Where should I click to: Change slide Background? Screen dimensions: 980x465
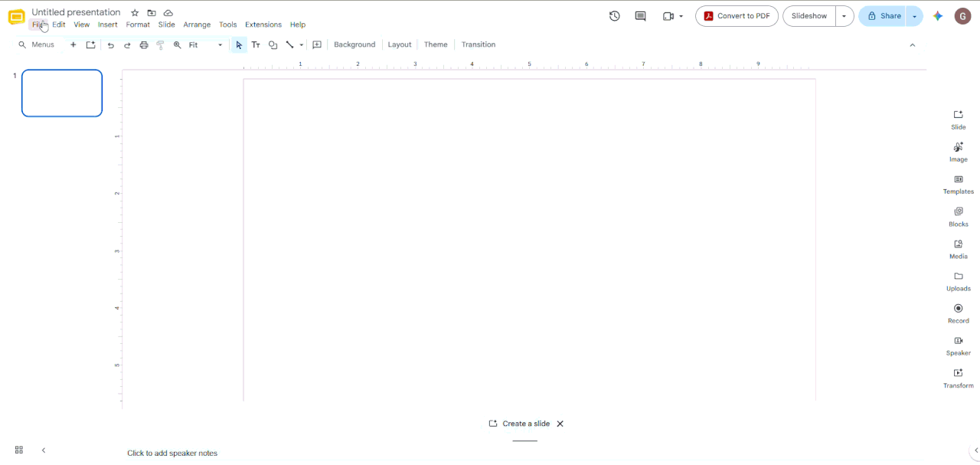(x=354, y=45)
